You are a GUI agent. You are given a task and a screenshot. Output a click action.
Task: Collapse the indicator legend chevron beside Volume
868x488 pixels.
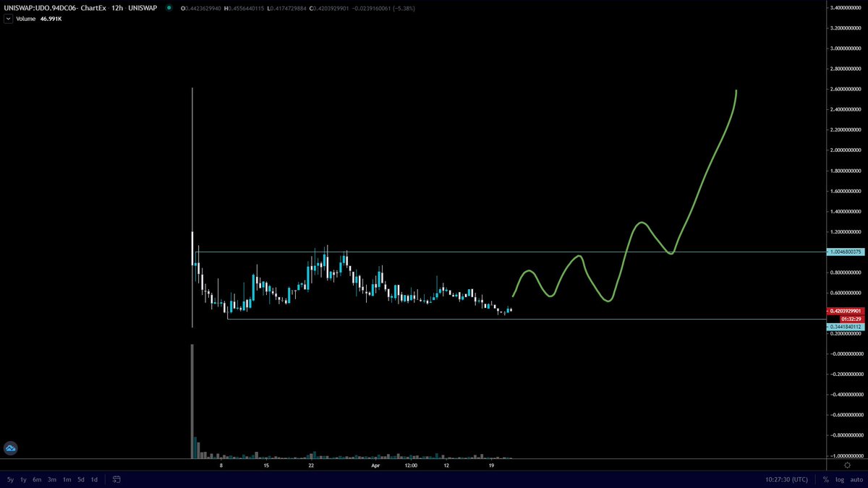pos(7,20)
